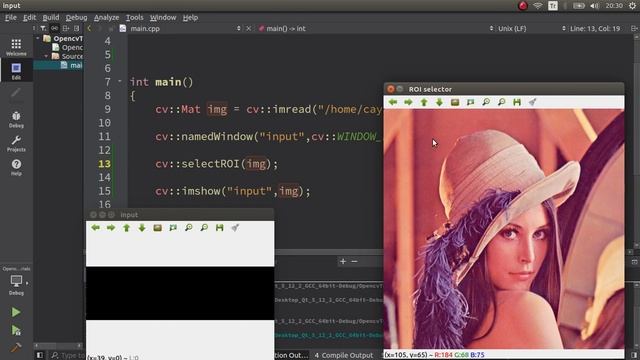Go back with editor navigation arrow
Screen dimensions: 640x360
[x=89, y=29]
